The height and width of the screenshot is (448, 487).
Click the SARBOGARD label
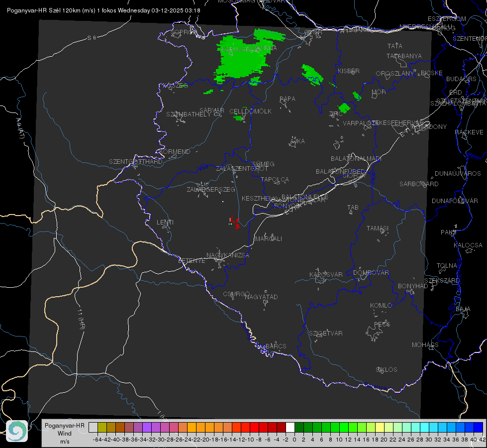[x=419, y=184]
